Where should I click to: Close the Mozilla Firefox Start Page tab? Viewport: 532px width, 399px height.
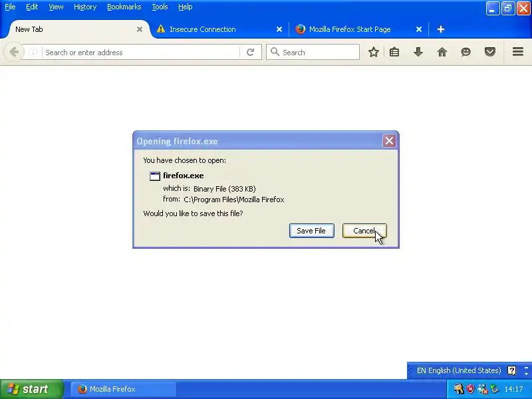419,29
